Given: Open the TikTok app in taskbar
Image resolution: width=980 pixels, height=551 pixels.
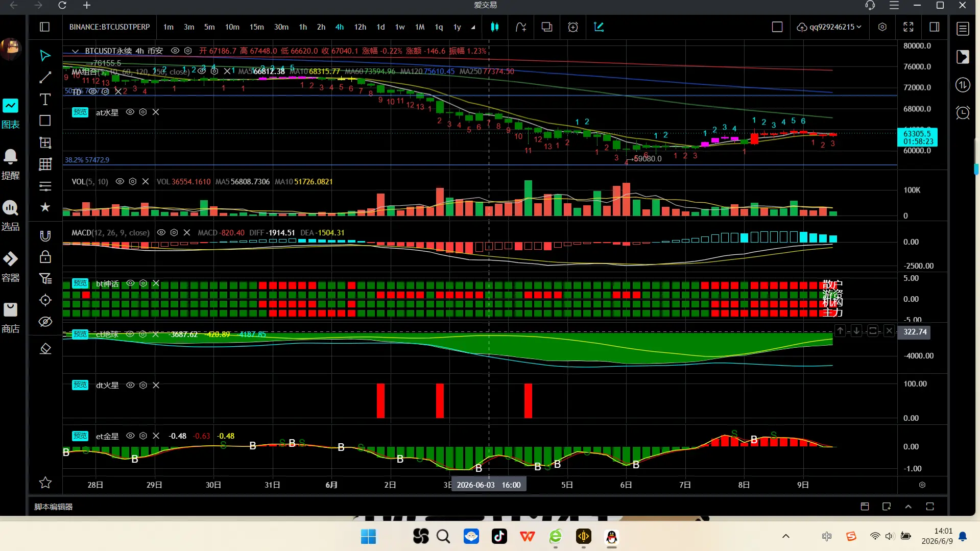Looking at the screenshot, I should click(x=499, y=537).
